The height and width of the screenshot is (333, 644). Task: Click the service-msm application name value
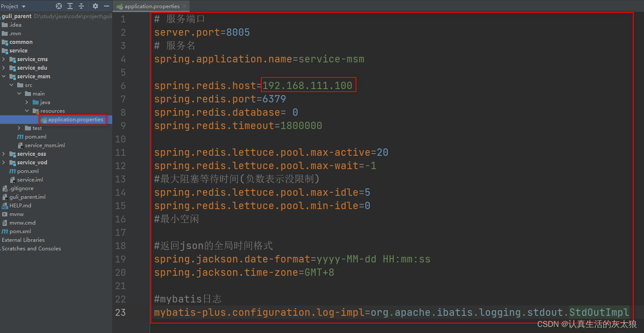(331, 59)
